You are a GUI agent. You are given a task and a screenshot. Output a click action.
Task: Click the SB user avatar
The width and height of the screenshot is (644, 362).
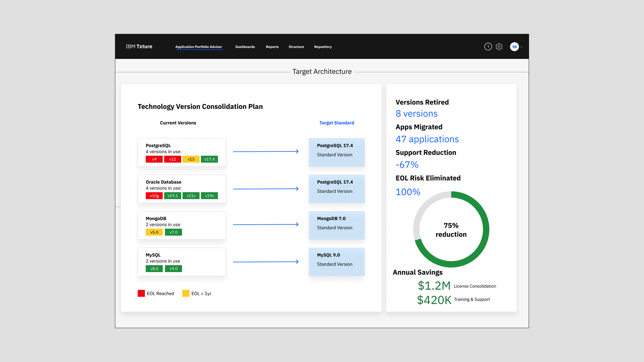click(x=514, y=47)
